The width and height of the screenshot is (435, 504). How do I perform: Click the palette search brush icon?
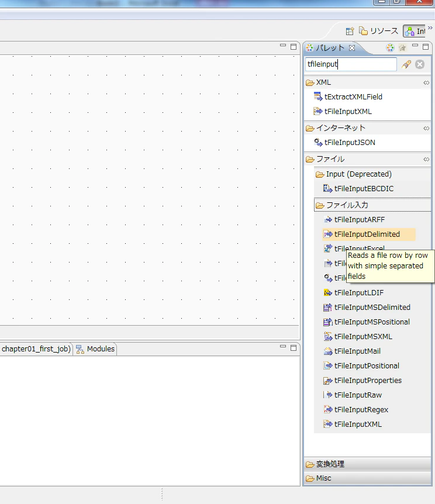406,64
